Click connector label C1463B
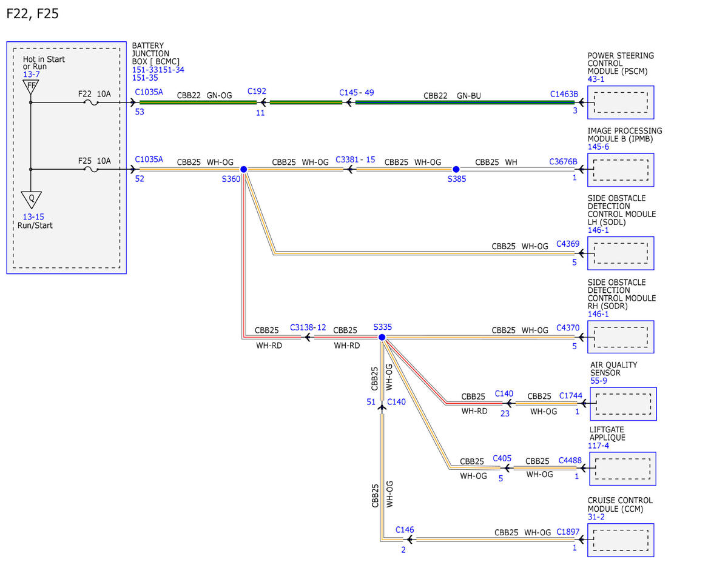This screenshot has width=728, height=562. [x=564, y=94]
